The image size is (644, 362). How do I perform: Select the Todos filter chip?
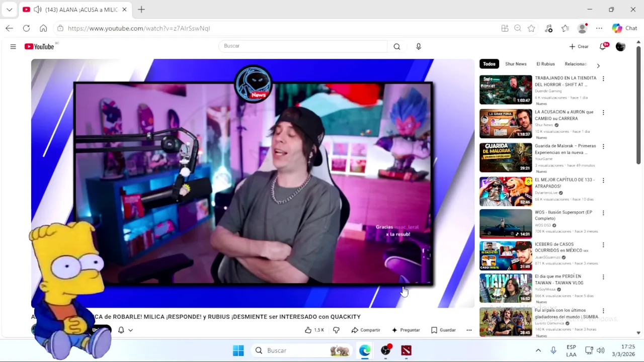click(x=489, y=64)
